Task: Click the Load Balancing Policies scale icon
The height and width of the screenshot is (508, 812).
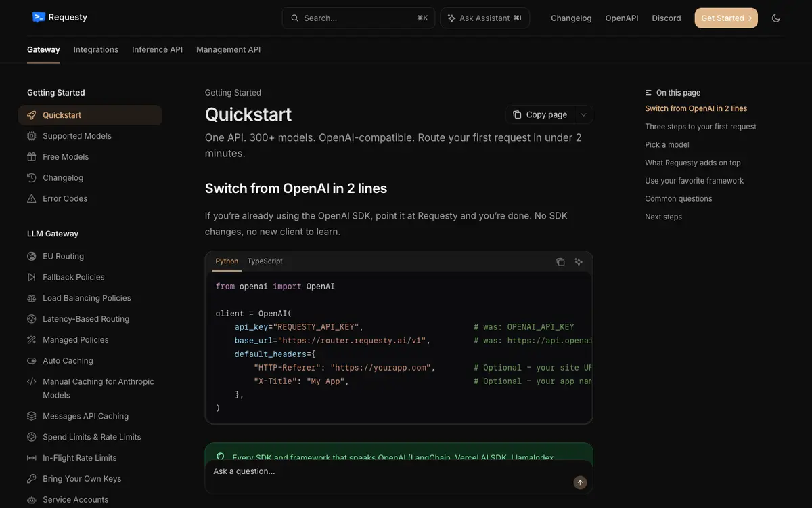Action: pos(32,299)
